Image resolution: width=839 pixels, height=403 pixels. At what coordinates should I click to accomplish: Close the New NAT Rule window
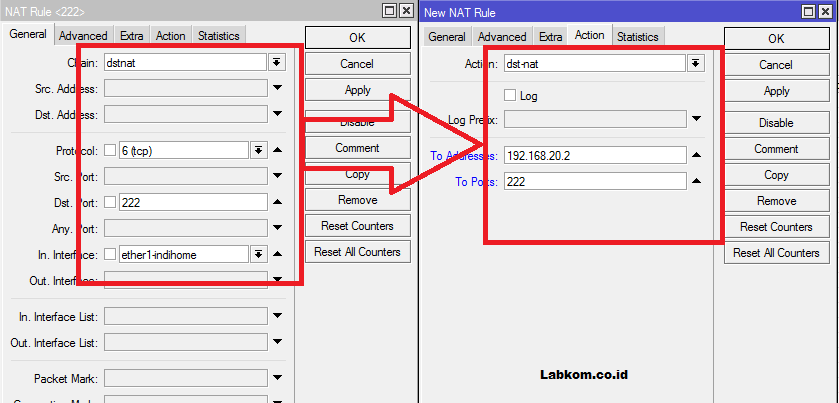coord(826,11)
